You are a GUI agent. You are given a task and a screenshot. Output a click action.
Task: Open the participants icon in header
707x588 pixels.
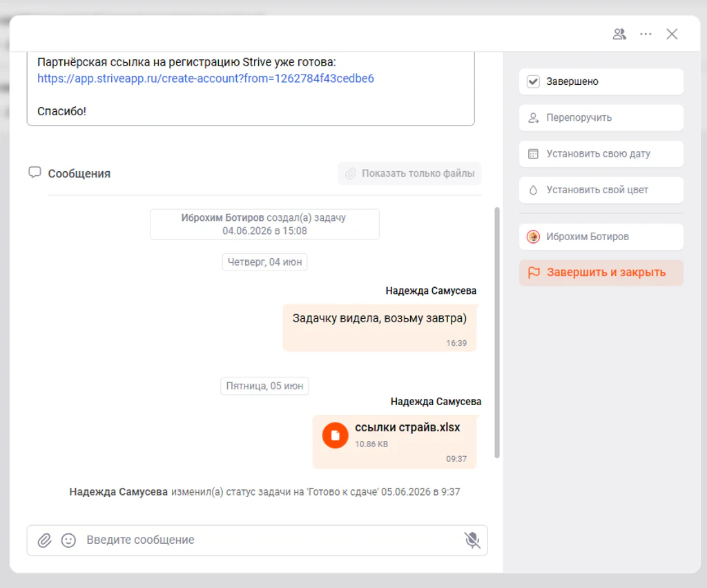point(619,35)
